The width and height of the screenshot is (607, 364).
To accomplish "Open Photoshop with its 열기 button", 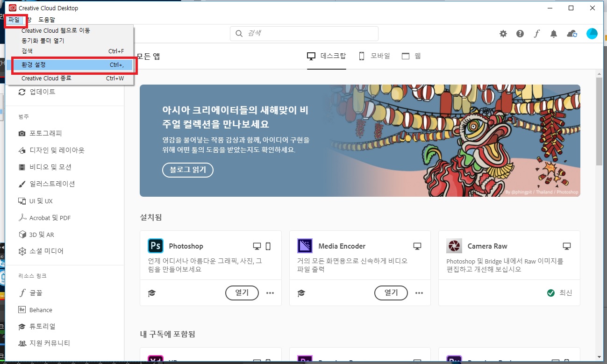I will point(242,293).
